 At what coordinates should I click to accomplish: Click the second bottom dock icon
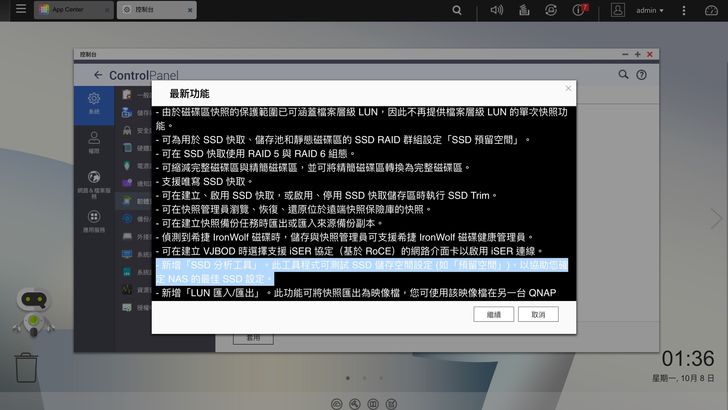(355, 404)
